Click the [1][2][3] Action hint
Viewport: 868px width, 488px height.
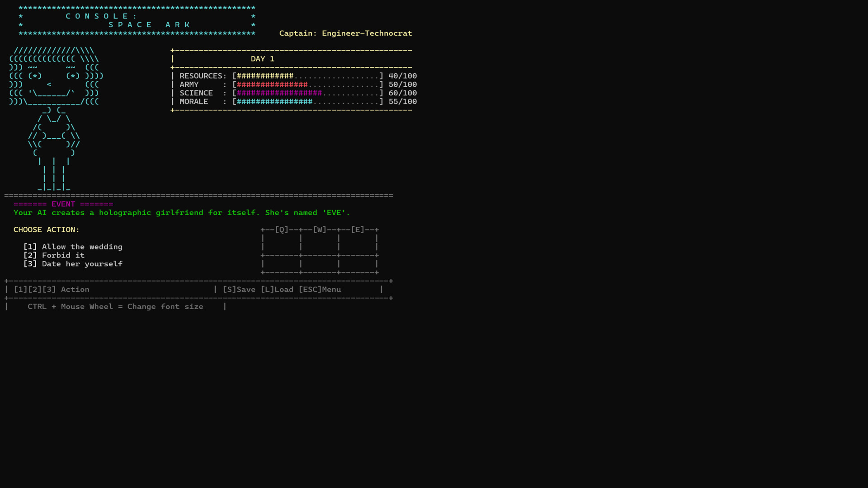(52, 290)
